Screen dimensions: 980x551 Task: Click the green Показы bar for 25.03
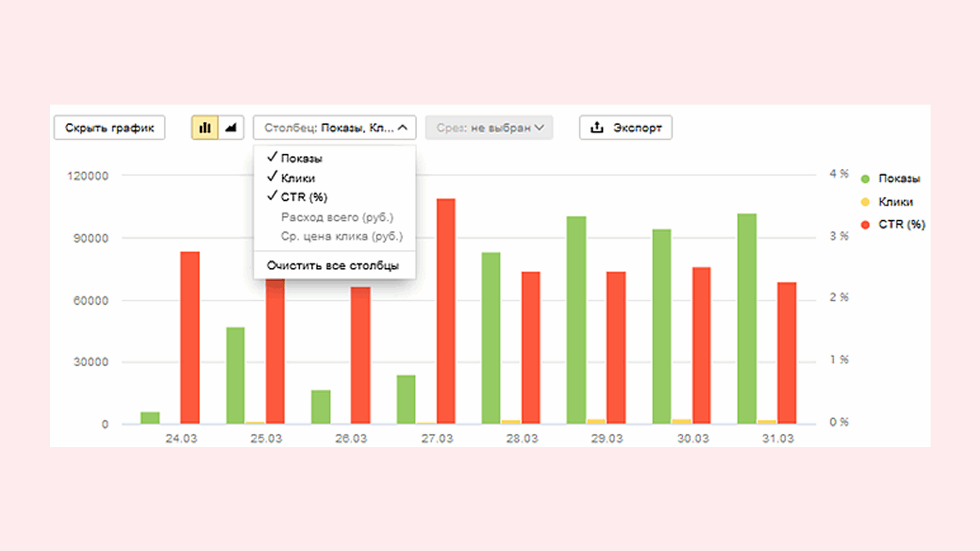pos(235,375)
